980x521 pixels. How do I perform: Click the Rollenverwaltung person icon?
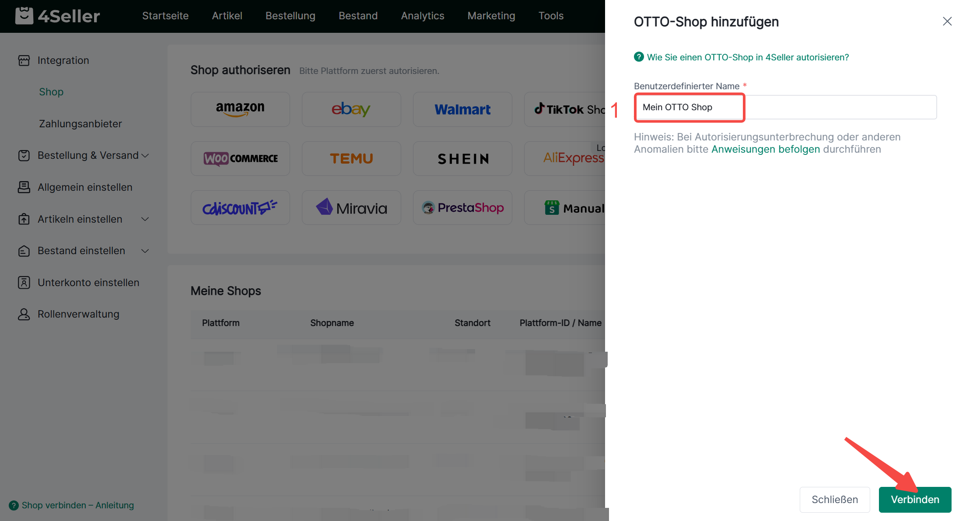(x=24, y=314)
